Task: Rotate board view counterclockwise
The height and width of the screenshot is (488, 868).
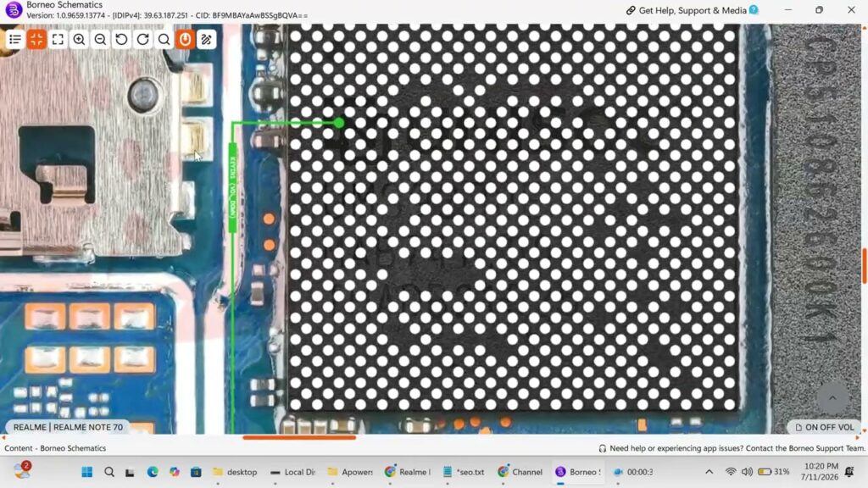Action: point(121,39)
